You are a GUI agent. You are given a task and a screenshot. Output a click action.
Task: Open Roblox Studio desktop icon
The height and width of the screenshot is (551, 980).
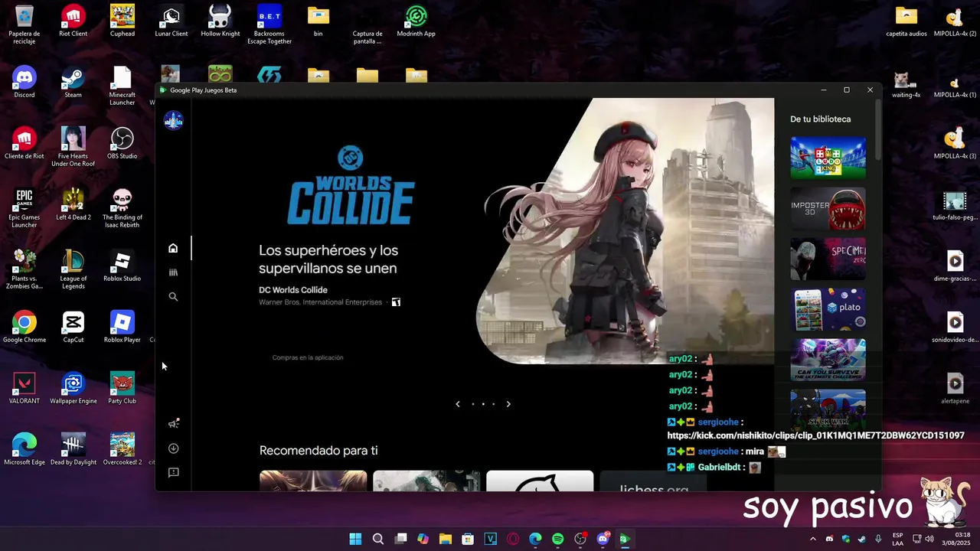pos(122,266)
